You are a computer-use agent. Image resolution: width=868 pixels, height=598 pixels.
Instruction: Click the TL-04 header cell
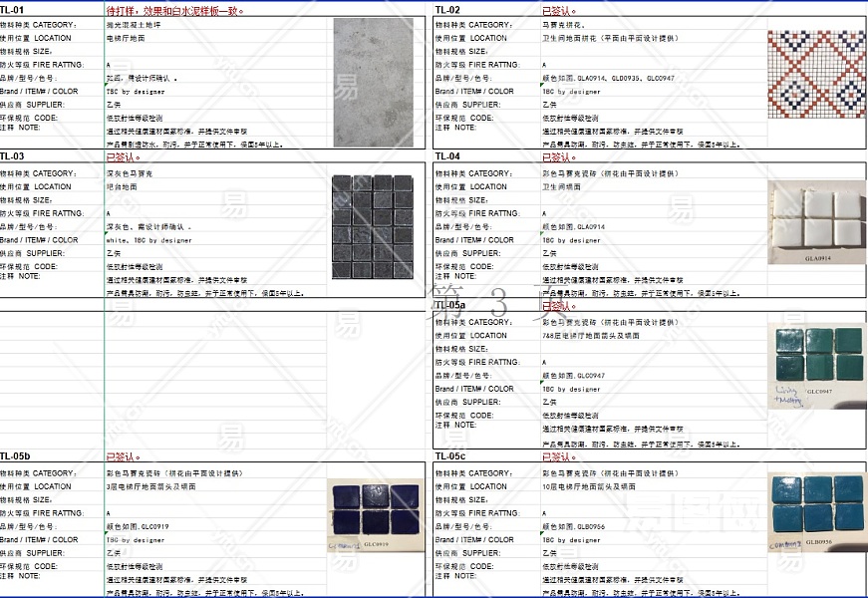[448, 156]
